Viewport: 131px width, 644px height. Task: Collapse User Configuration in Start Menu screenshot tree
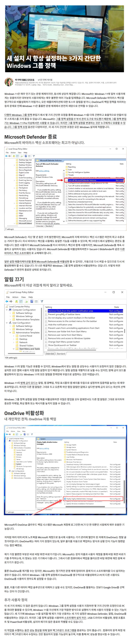7,323
